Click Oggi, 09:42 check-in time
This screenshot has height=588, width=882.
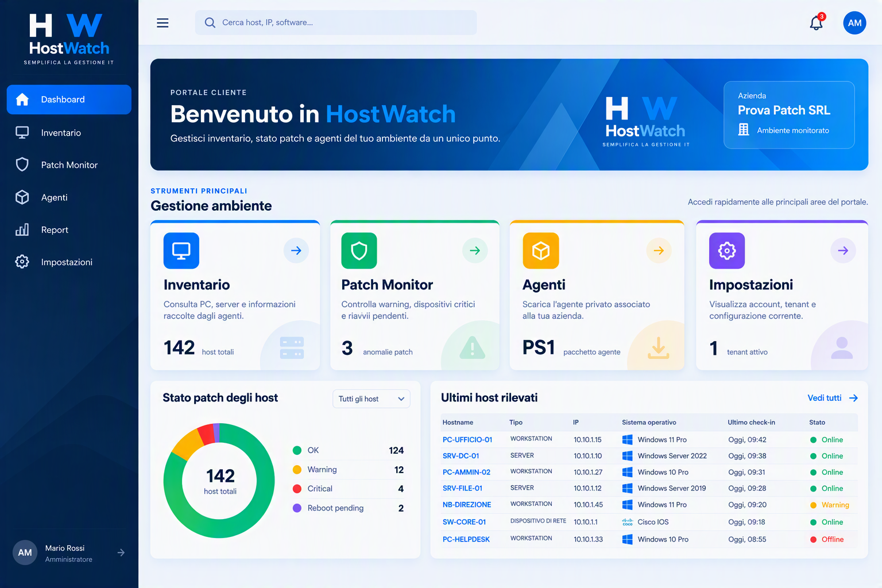pos(747,440)
